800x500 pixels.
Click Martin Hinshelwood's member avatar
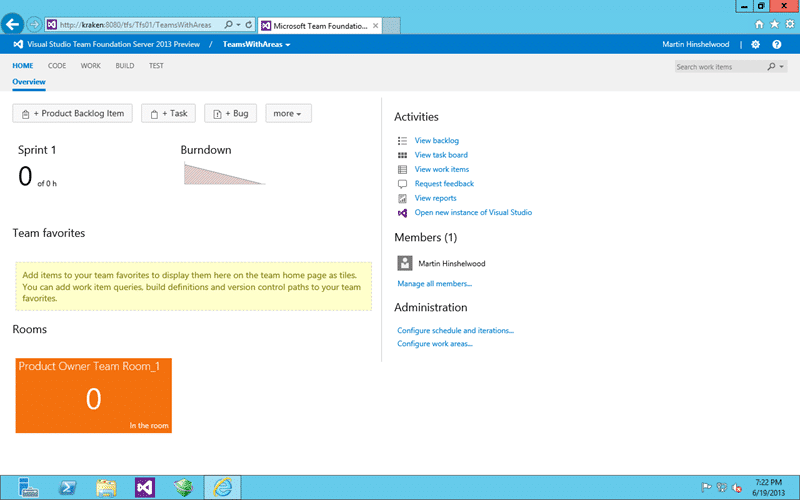(x=405, y=263)
